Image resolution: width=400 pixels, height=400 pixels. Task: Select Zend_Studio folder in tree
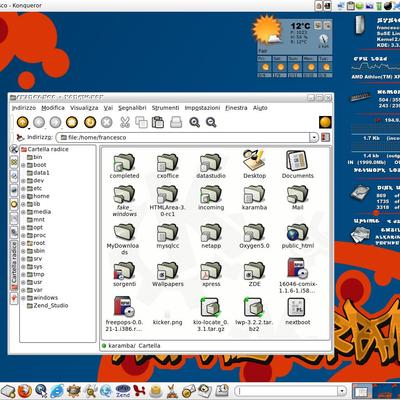coord(47,306)
